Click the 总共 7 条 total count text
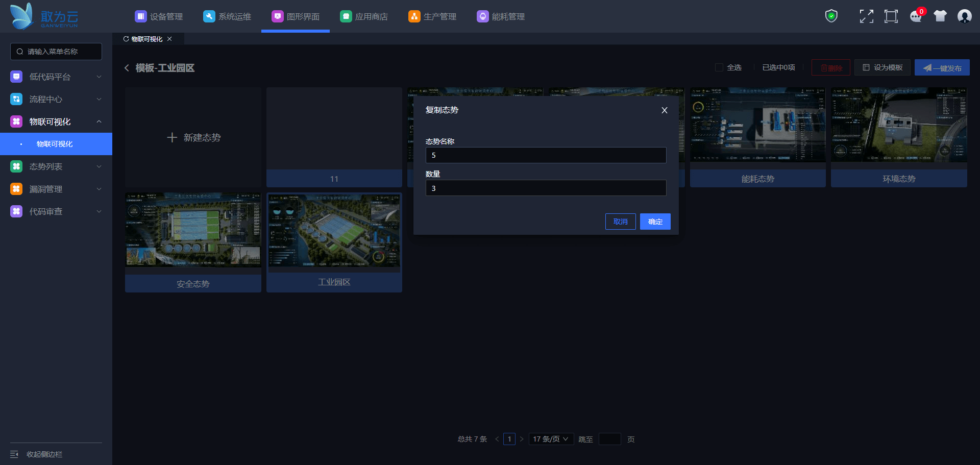 [x=472, y=439]
